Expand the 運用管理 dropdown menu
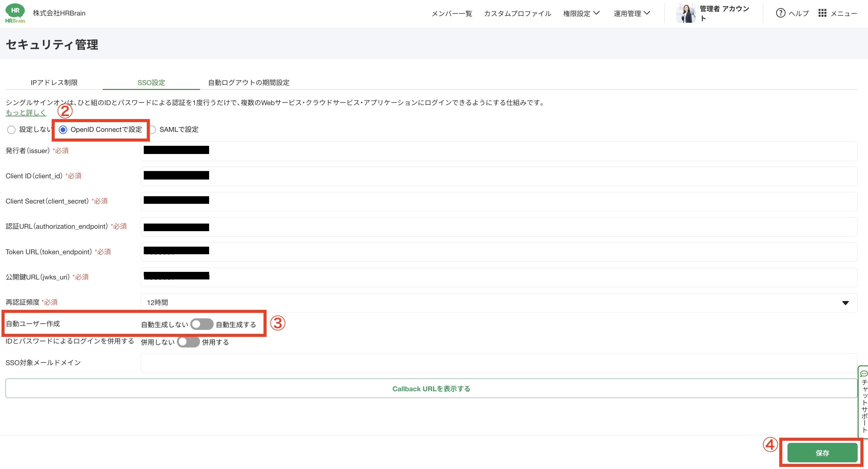868x469 pixels. [632, 13]
